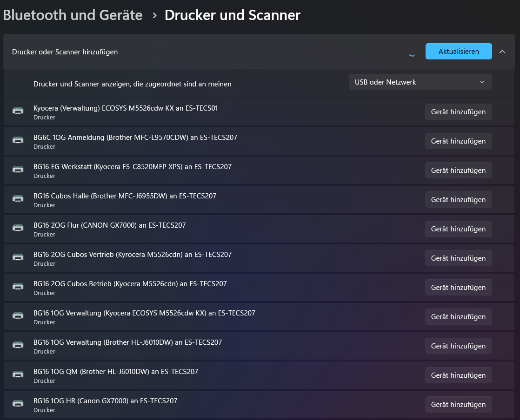This screenshot has height=420, width=520.
Task: Add the BG16 2OG Cubos Betrieb printer
Action: point(458,288)
